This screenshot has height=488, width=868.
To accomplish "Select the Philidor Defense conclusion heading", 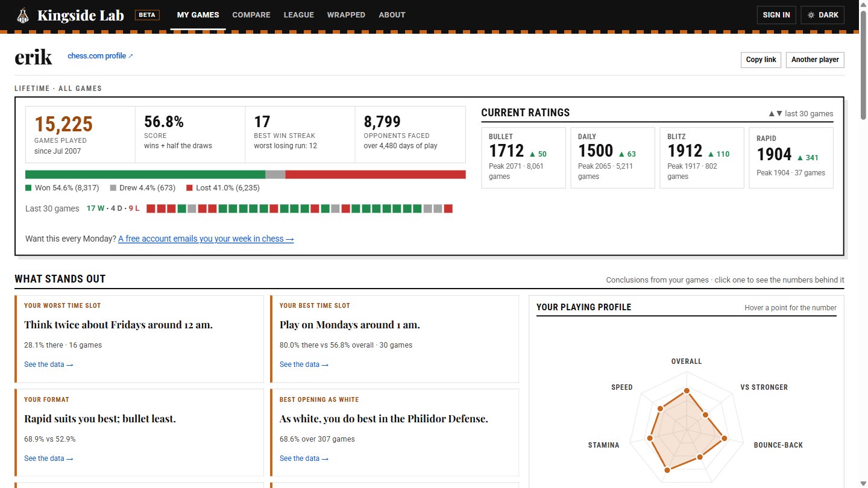I will click(384, 419).
